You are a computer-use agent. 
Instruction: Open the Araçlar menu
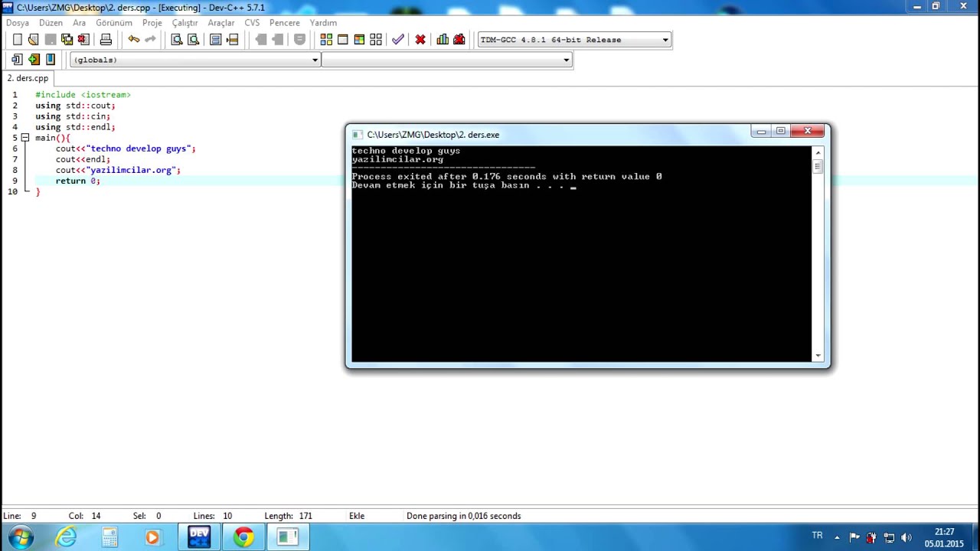[221, 23]
